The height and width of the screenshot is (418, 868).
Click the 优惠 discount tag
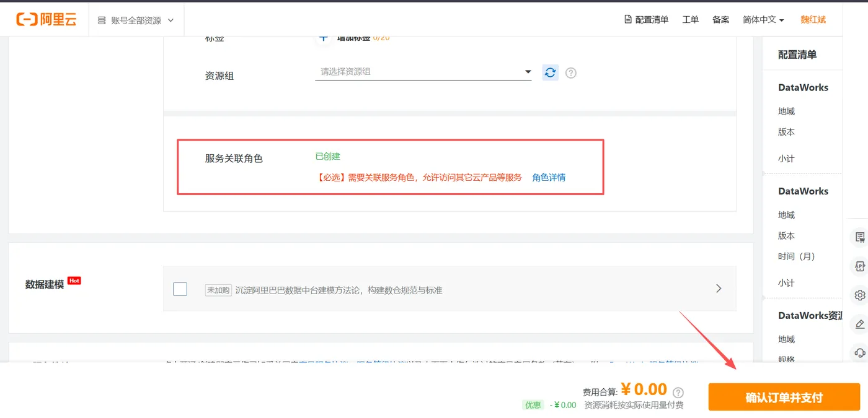pos(533,405)
